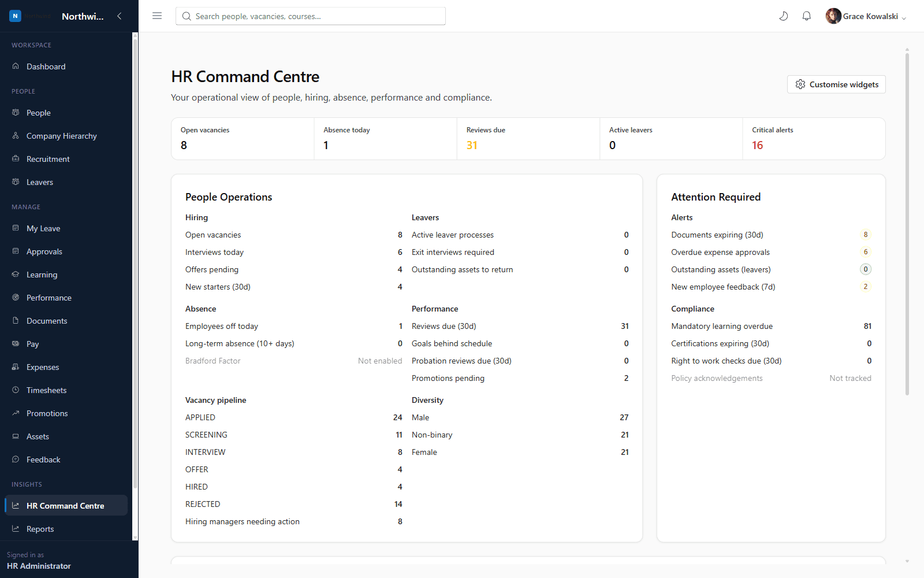This screenshot has height=578, width=924.
Task: Select the Reports menu item
Action: (66, 529)
